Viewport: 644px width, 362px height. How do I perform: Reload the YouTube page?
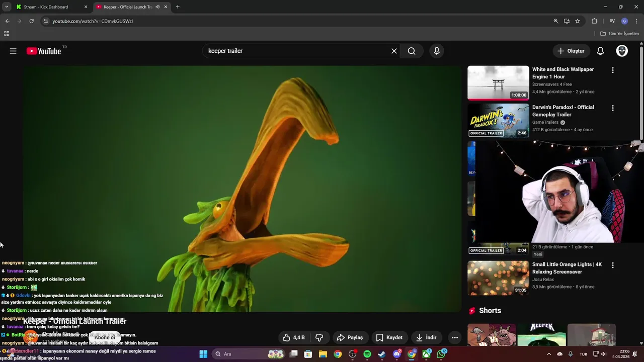[31, 21]
